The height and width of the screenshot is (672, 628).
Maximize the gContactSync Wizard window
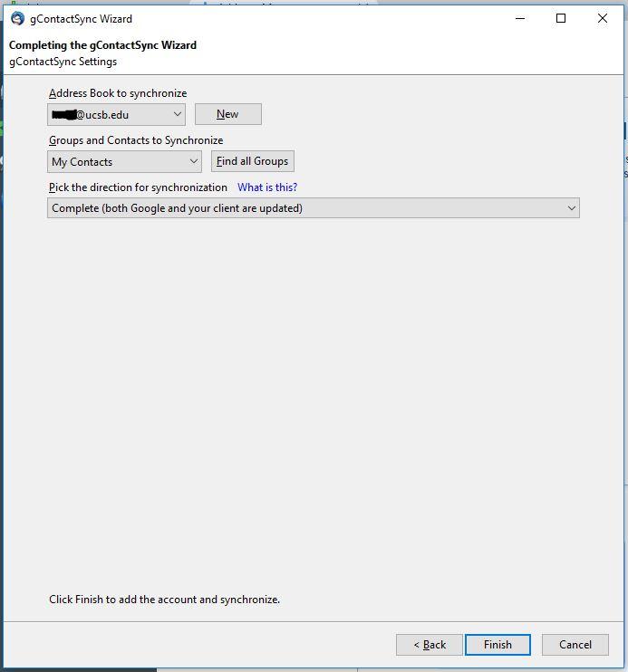coord(561,18)
